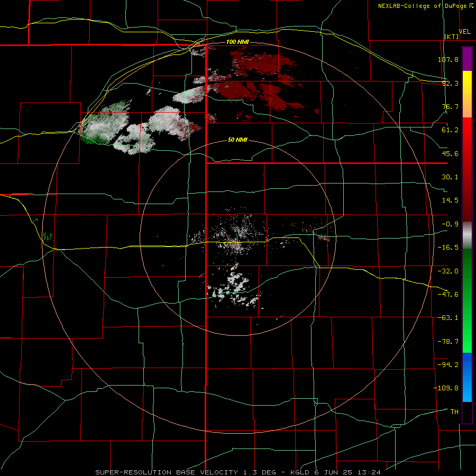Select the -47.6 scale value
This screenshot has height=476, width=476.
click(448, 295)
